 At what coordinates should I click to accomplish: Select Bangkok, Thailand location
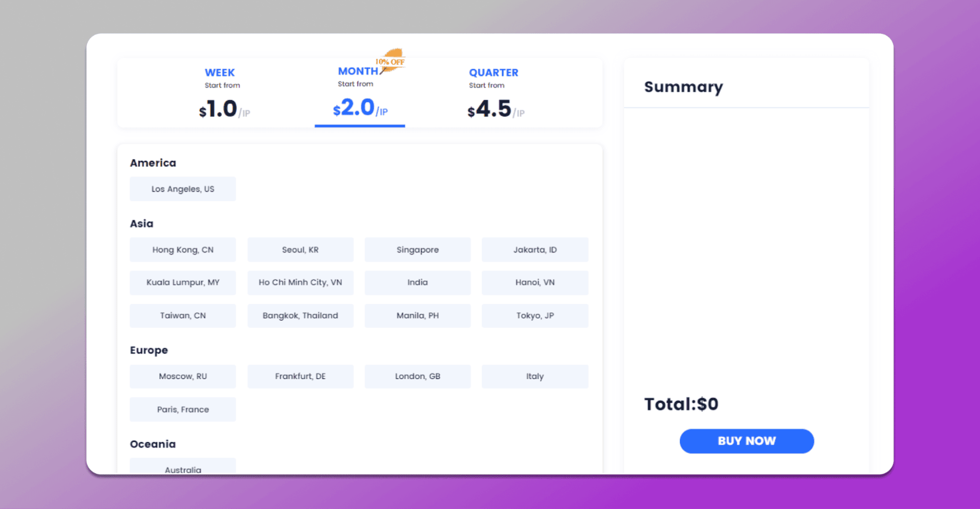coord(300,315)
